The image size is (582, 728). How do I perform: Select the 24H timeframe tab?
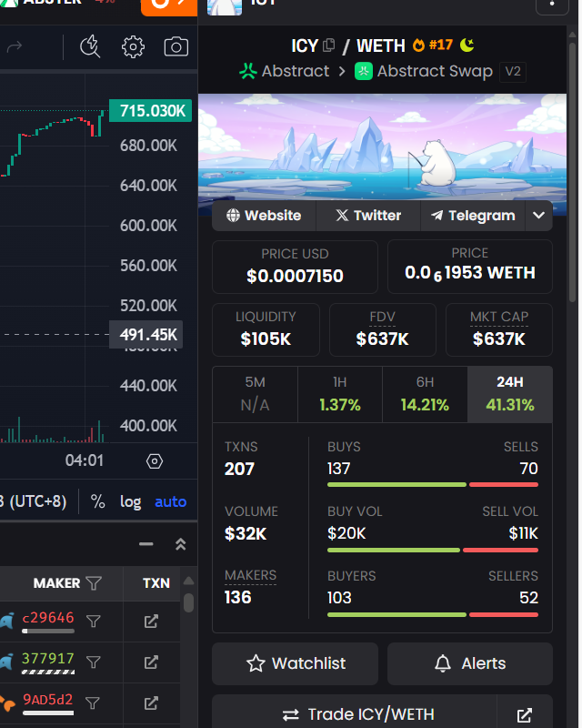click(510, 394)
